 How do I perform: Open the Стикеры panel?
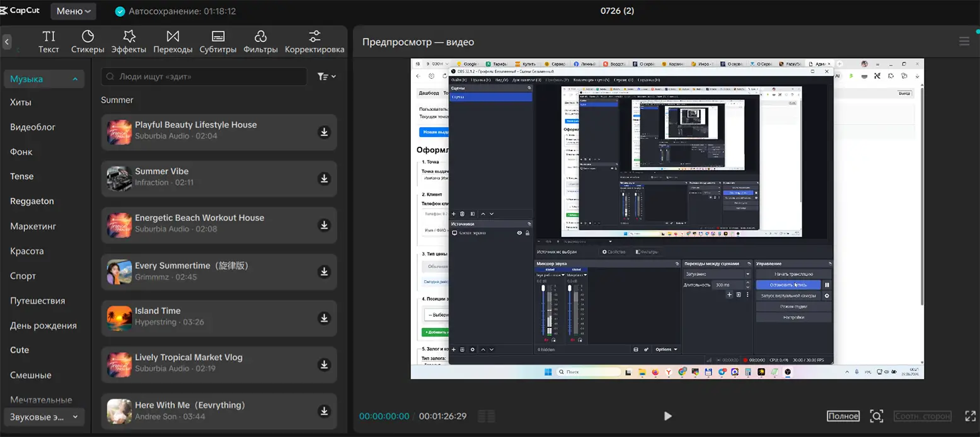click(x=88, y=42)
